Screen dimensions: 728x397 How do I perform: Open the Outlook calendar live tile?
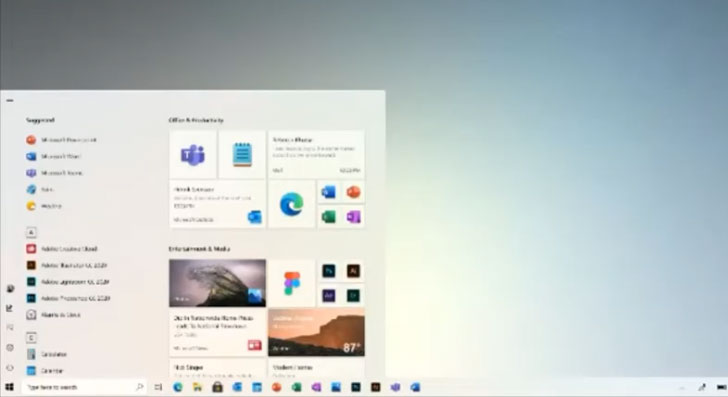tap(217, 204)
